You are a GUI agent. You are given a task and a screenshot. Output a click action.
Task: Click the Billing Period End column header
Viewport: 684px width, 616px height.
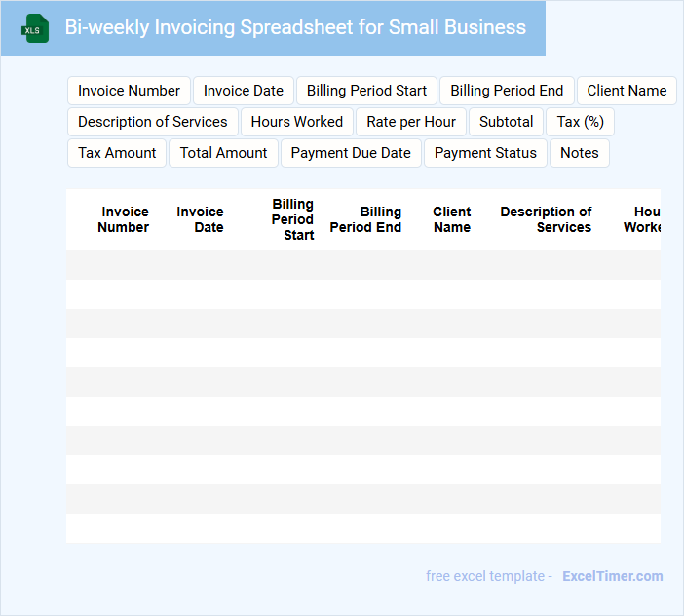pos(365,219)
